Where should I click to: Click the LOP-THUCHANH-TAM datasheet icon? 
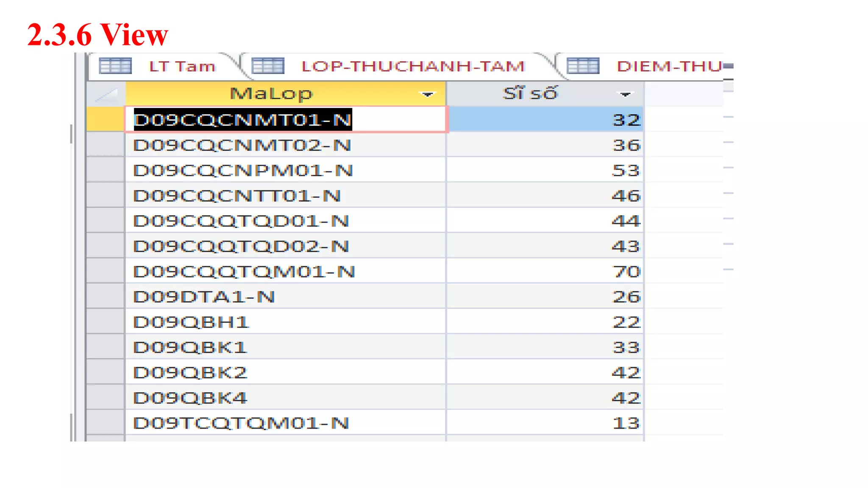tap(267, 66)
